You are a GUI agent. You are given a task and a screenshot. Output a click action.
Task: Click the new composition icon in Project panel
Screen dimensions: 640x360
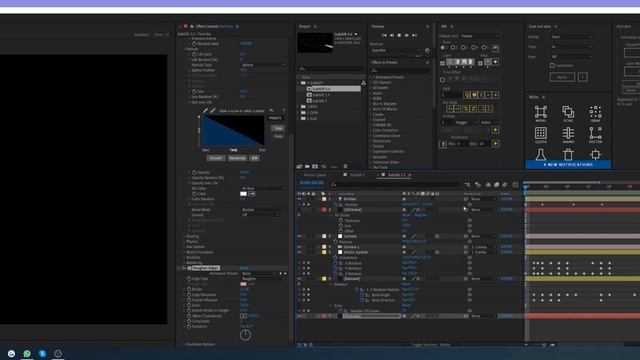coord(315,167)
